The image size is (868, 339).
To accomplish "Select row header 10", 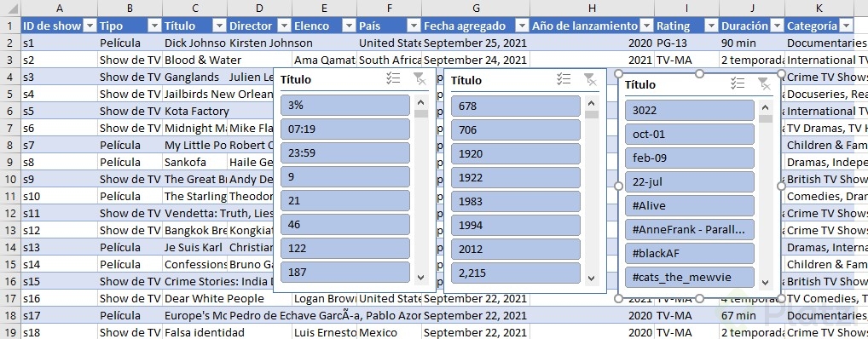I will [10, 179].
